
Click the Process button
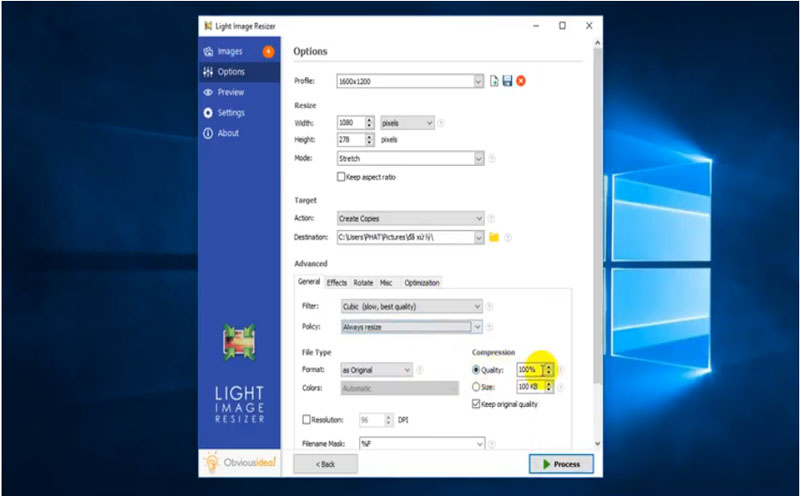561,464
